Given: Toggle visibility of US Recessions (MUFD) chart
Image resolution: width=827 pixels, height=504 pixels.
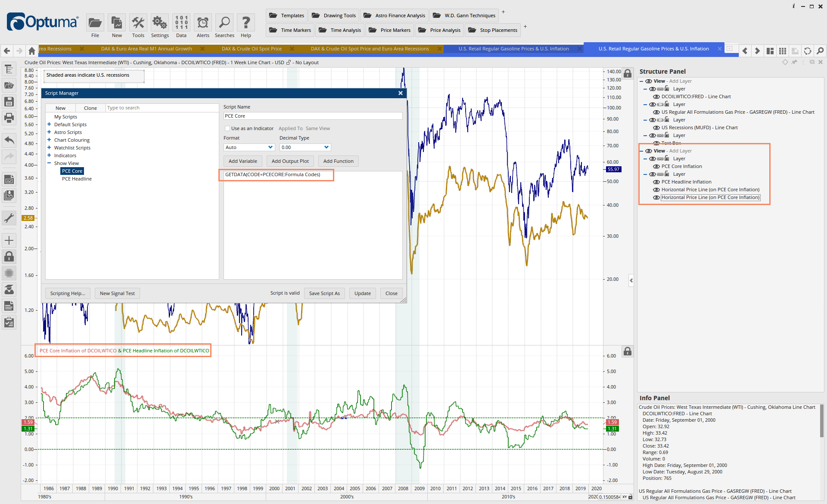Looking at the screenshot, I should (656, 128).
